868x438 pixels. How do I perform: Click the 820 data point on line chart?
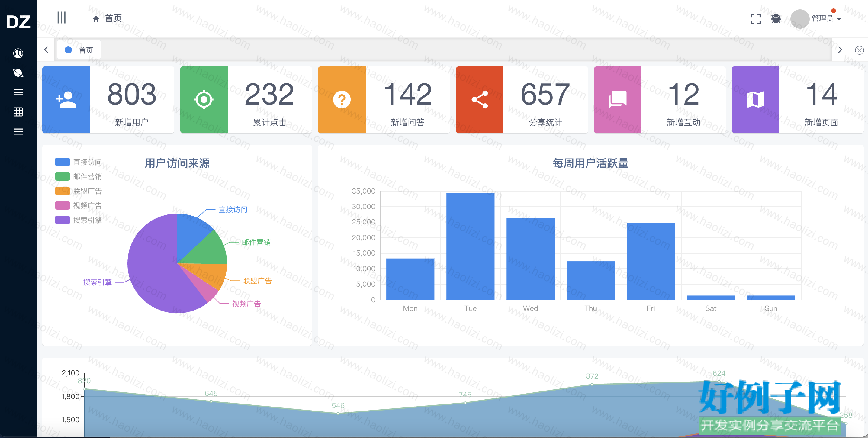coord(84,389)
